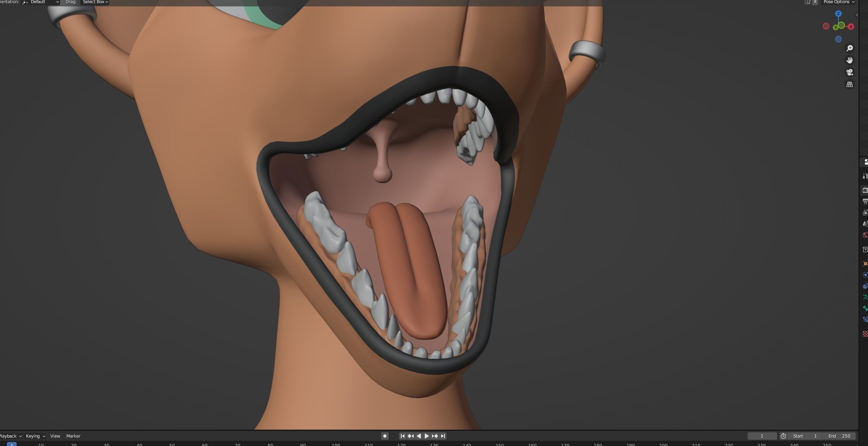This screenshot has width=868, height=446.
Task: Open the Drag Select Box dropdown
Action: coord(95,2)
